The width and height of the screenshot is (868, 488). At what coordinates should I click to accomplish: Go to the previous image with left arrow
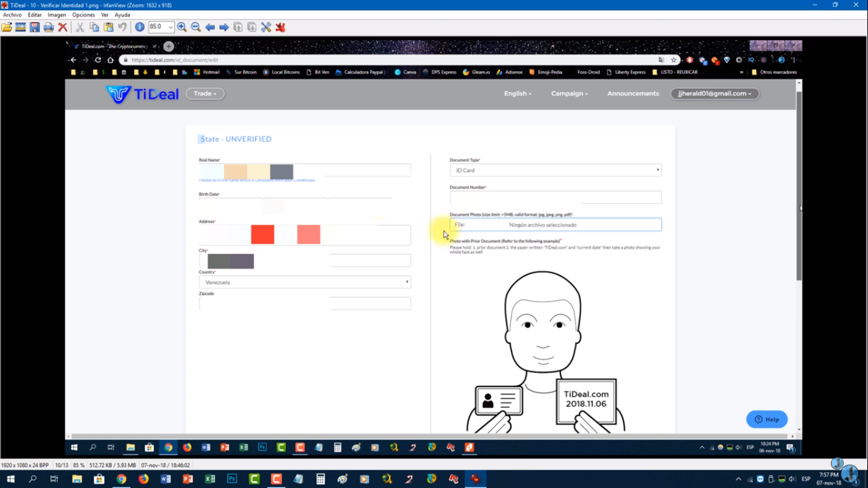click(210, 27)
